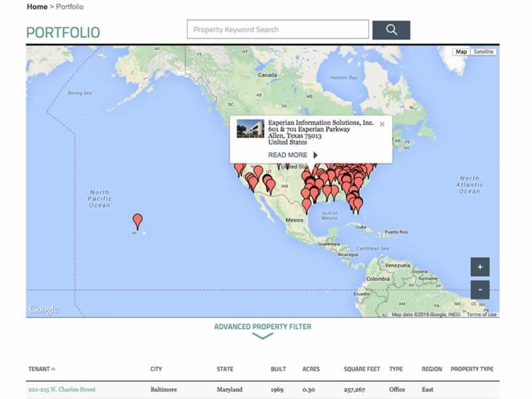Open READ MORE for Experian property
The width and height of the screenshot is (532, 399).
(287, 155)
